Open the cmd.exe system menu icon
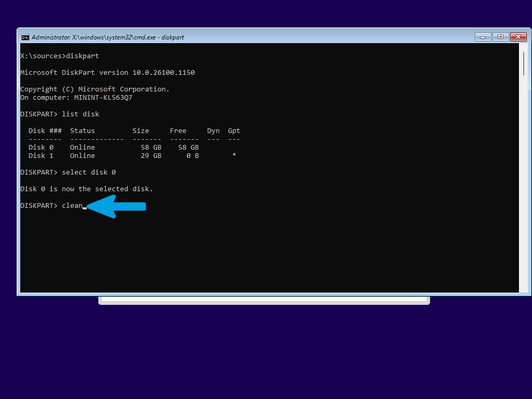Image resolution: width=532 pixels, height=399 pixels. pyautogui.click(x=25, y=37)
